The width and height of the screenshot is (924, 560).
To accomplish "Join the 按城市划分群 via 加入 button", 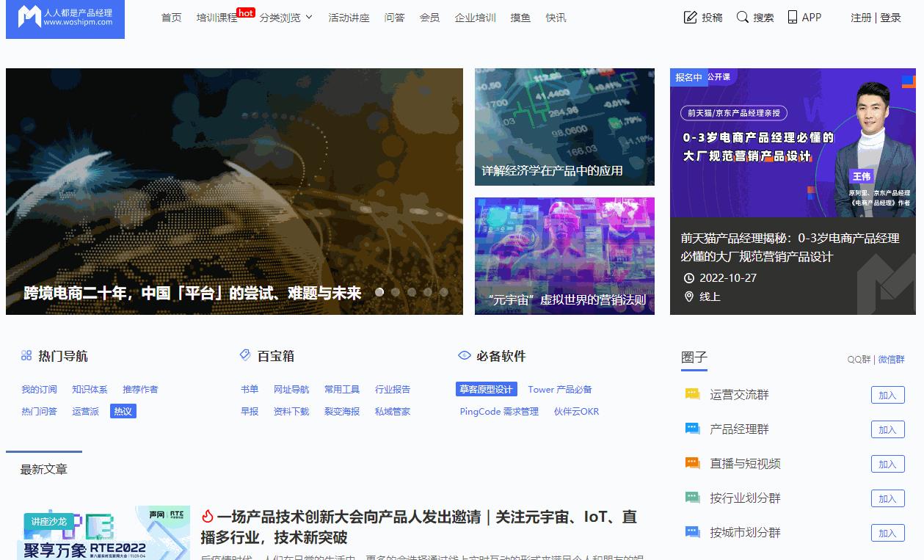I will [887, 533].
